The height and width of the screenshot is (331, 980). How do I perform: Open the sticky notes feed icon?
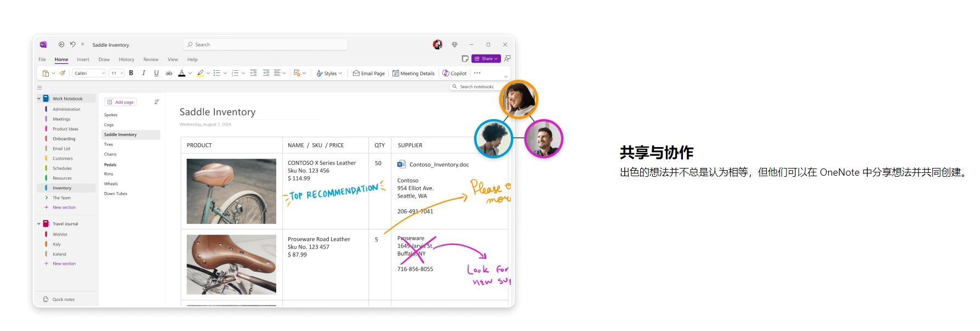(x=465, y=59)
